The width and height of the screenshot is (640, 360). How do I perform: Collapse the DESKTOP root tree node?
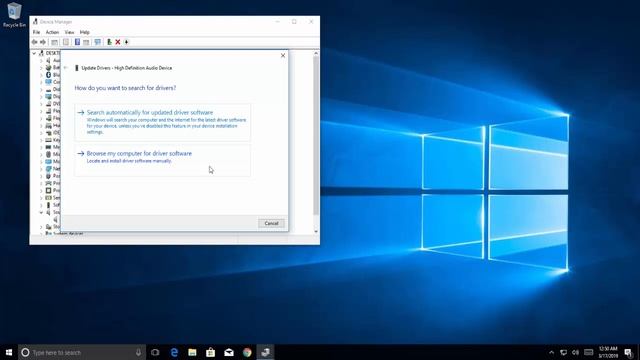pos(34,53)
